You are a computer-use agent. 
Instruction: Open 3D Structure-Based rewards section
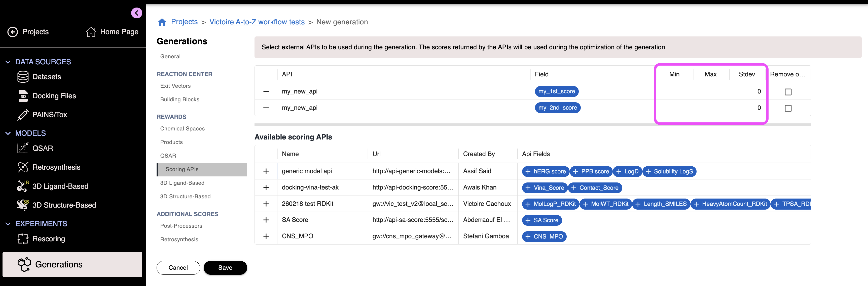pos(185,197)
